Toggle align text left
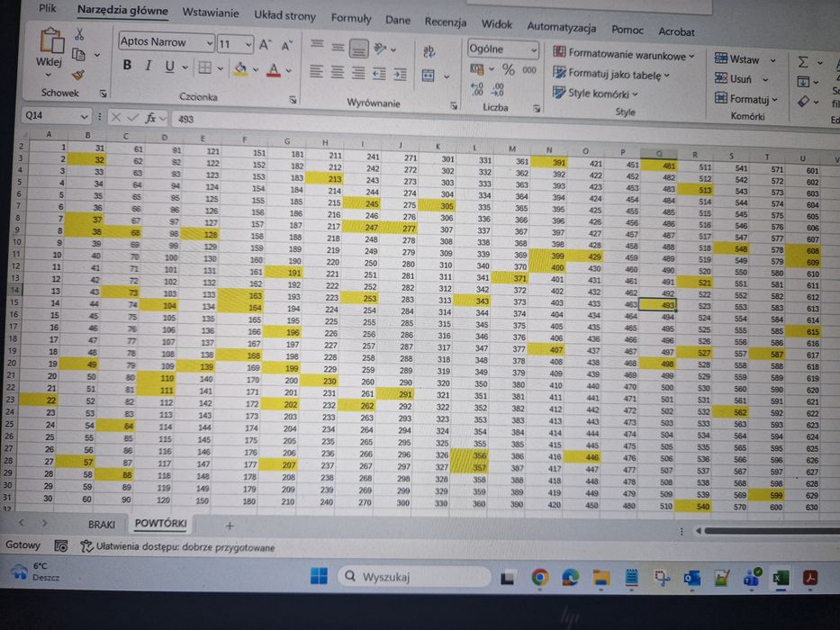The width and height of the screenshot is (840, 630). 317,71
